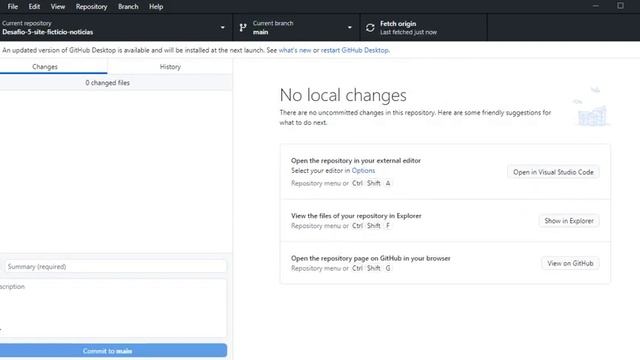Click repository name Desafio-5-site-ficticio-noticias
640x360 pixels.
point(47,32)
